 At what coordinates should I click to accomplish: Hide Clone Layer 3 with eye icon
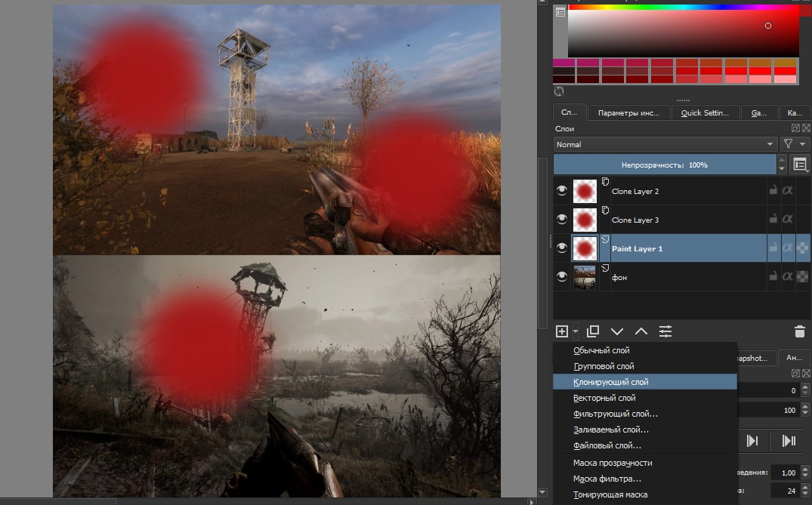561,220
